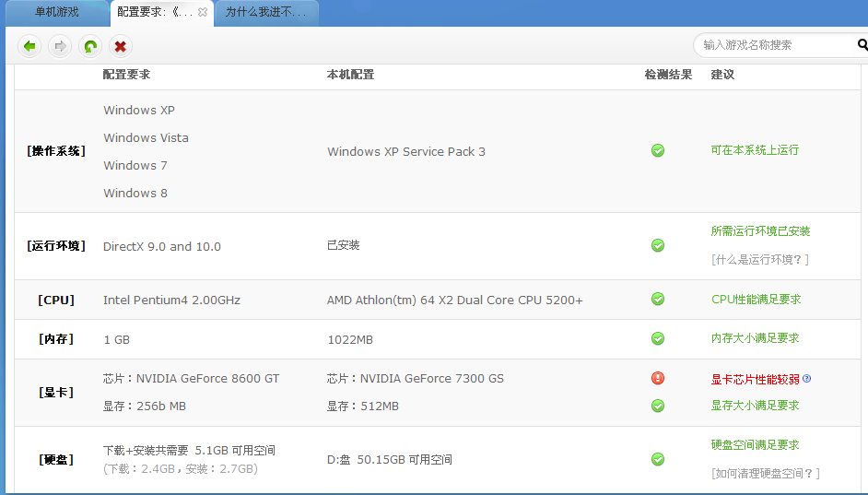
Task: Click the [显卡] row label
Action: (56, 393)
